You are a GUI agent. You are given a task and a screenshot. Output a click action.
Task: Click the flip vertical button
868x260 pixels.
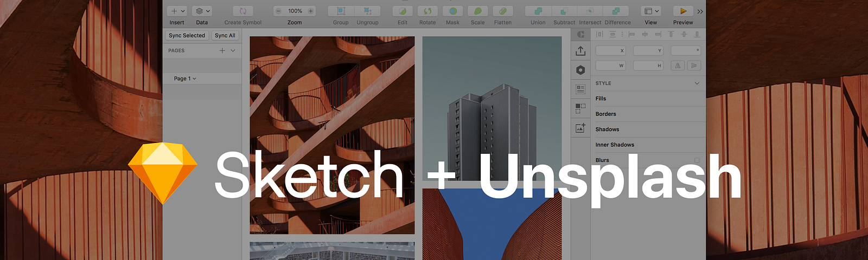tap(694, 66)
